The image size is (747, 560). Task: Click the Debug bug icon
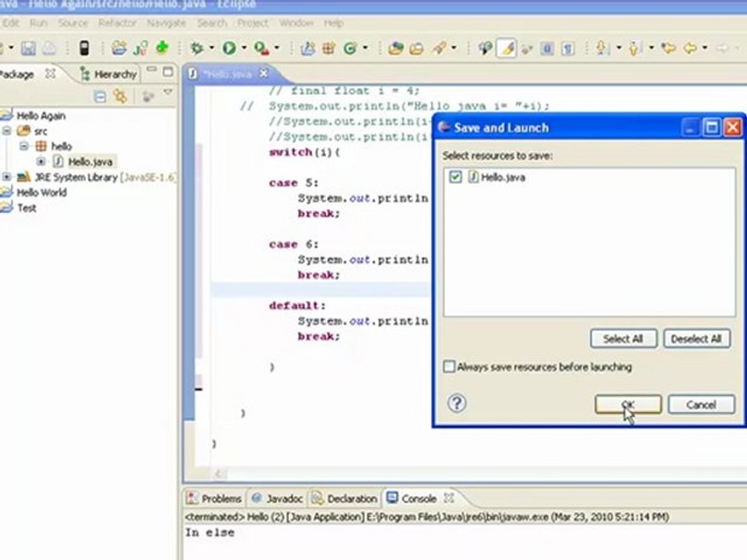(197, 47)
